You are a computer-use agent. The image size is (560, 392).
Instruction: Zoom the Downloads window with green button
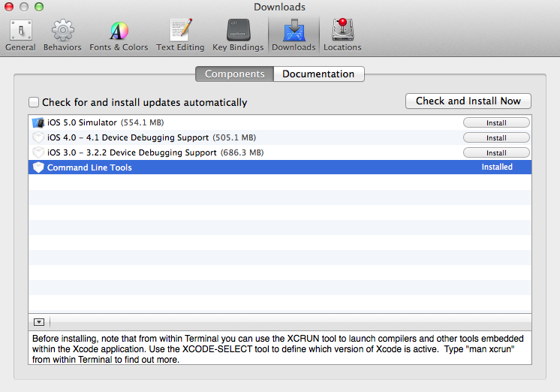point(39,7)
